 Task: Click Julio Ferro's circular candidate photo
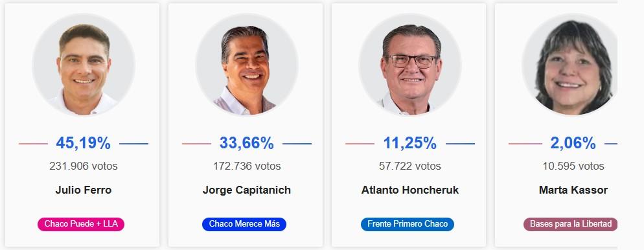pos(84,65)
